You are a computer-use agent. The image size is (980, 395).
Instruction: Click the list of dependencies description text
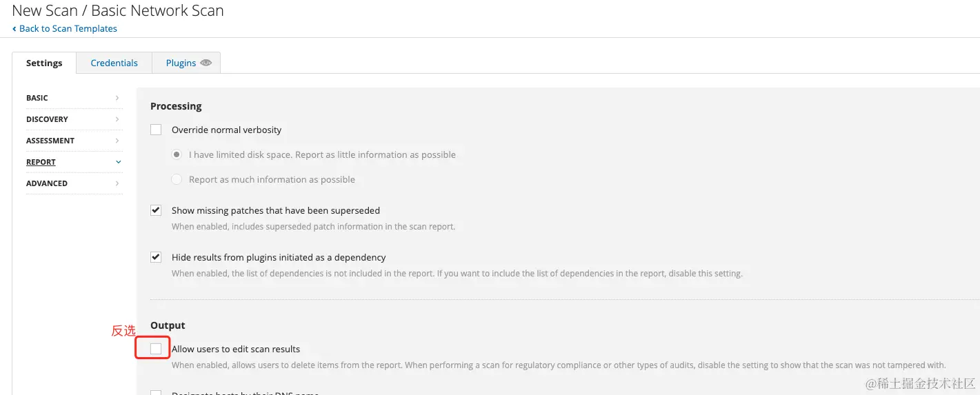tap(457, 274)
